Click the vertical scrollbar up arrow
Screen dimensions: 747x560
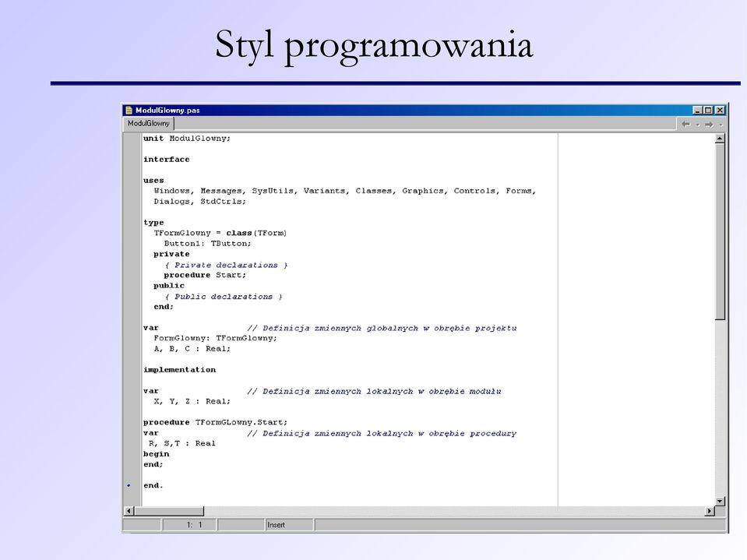(x=720, y=139)
